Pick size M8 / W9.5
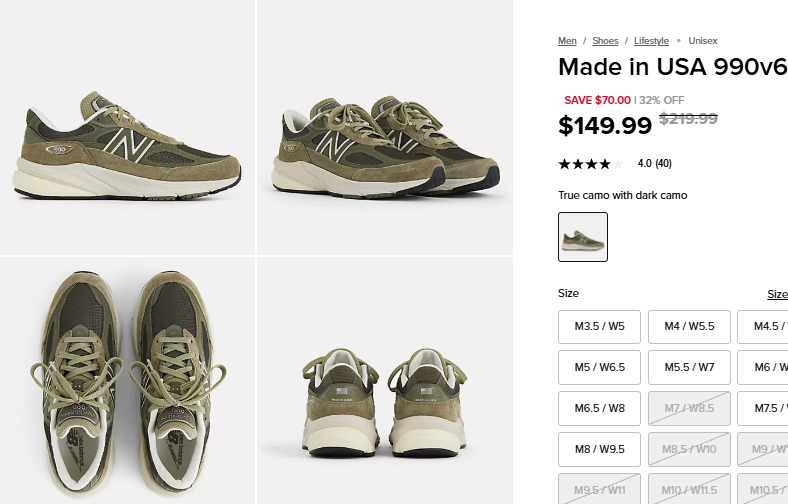This screenshot has height=504, width=788. pyautogui.click(x=599, y=449)
